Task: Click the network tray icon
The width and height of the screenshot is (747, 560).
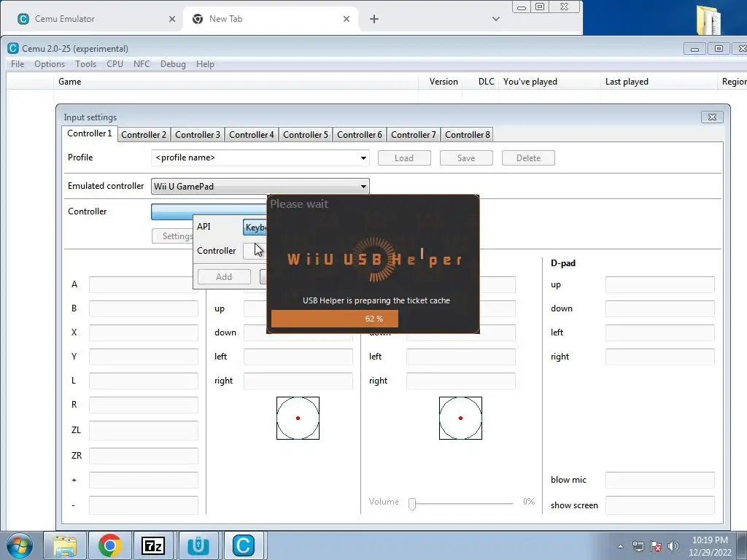Action: point(638,546)
